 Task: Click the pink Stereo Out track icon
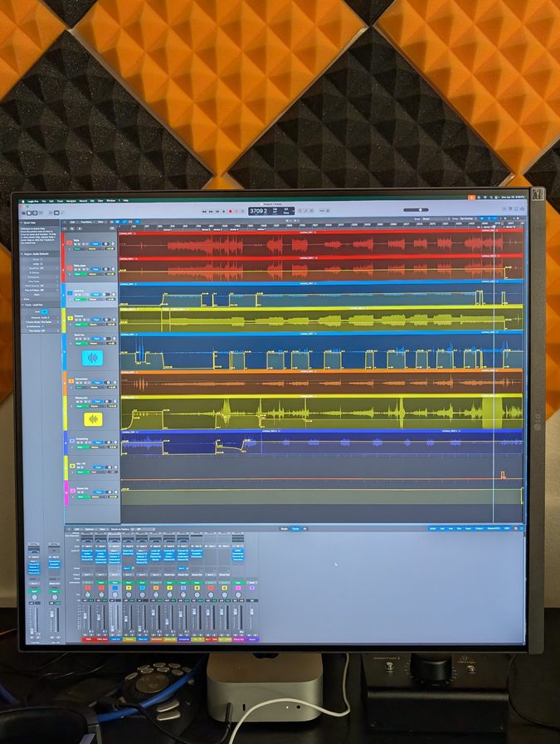72,491
